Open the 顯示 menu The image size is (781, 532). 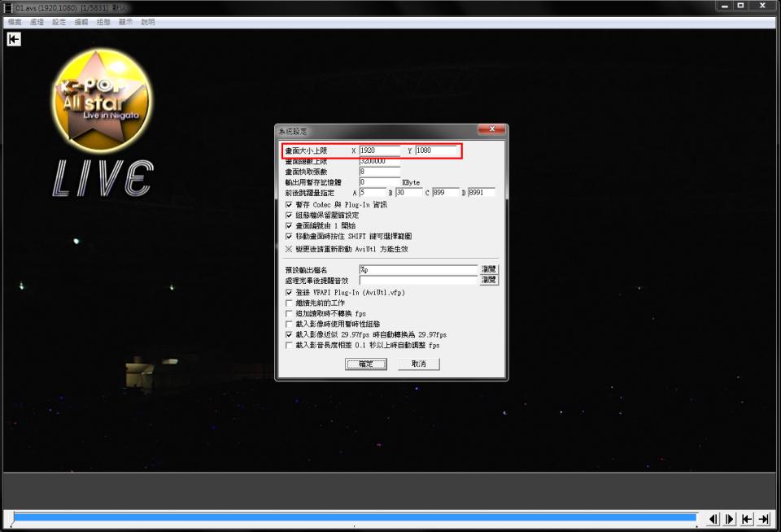[x=125, y=22]
